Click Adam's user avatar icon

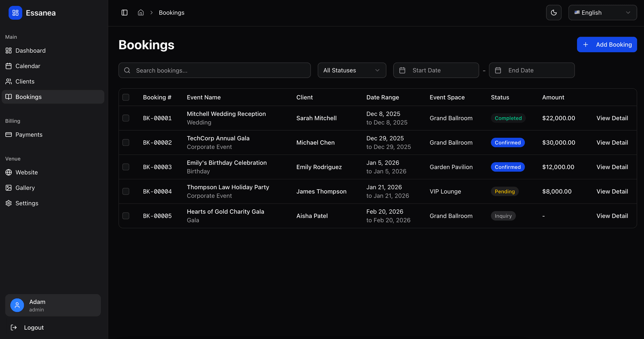(x=17, y=305)
